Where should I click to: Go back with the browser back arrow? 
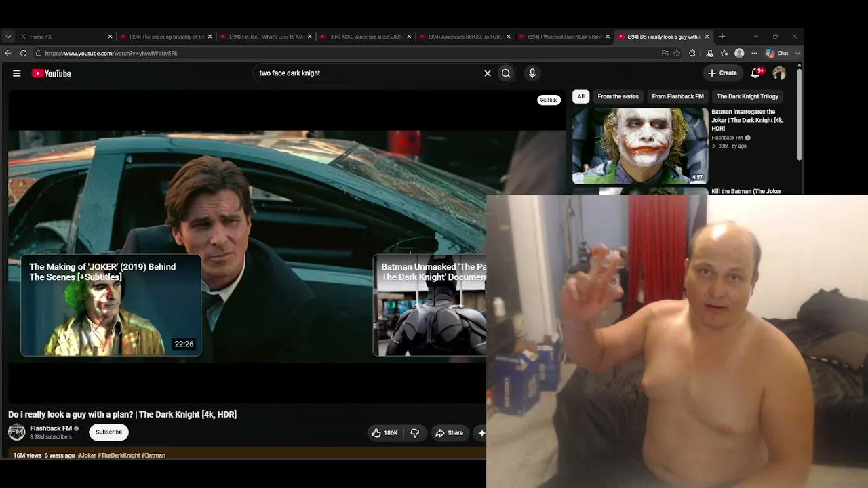click(8, 53)
